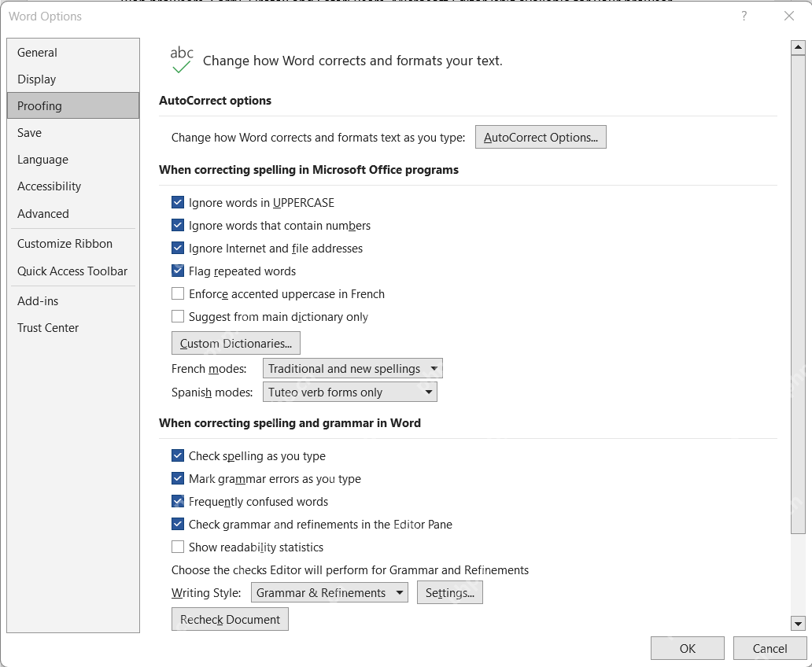Toggle Check grammar and refinements in Editor Pane

[x=178, y=524]
